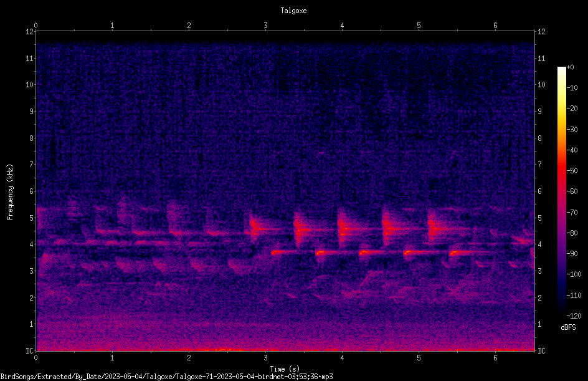Click the 4 kHz label on left axis
The width and height of the screenshot is (588, 381).
point(31,244)
